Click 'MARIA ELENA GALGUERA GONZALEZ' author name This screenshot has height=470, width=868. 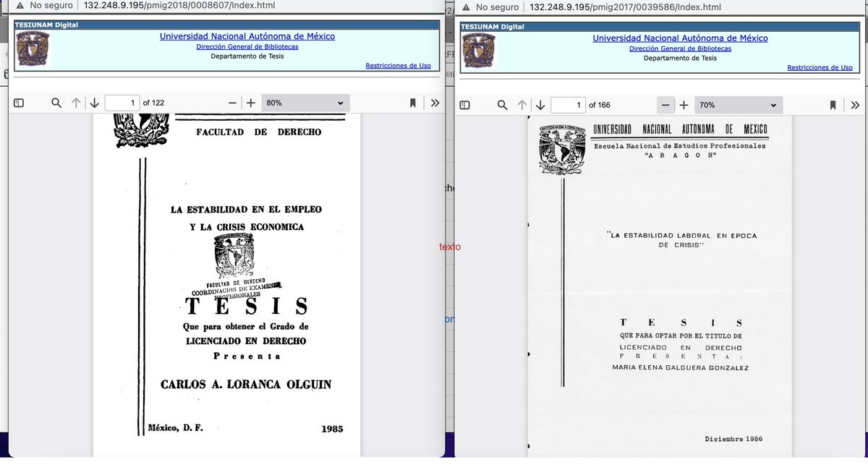[x=680, y=368]
